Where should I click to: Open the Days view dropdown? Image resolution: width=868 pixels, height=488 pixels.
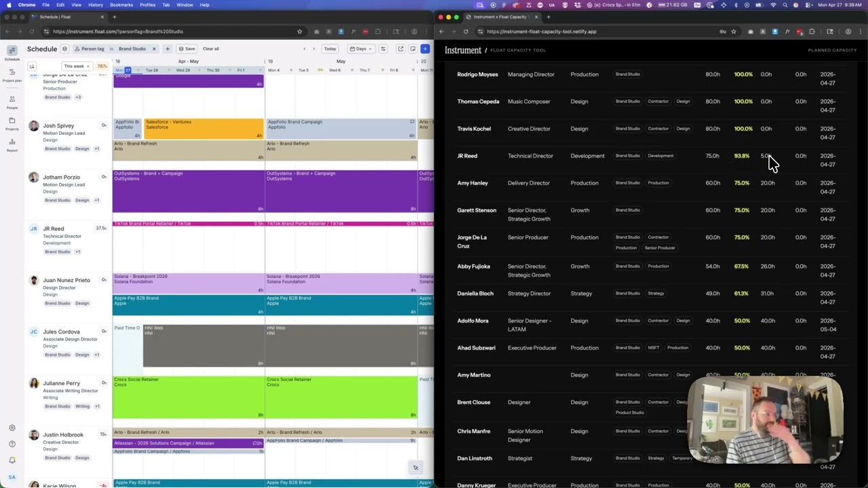click(x=362, y=49)
